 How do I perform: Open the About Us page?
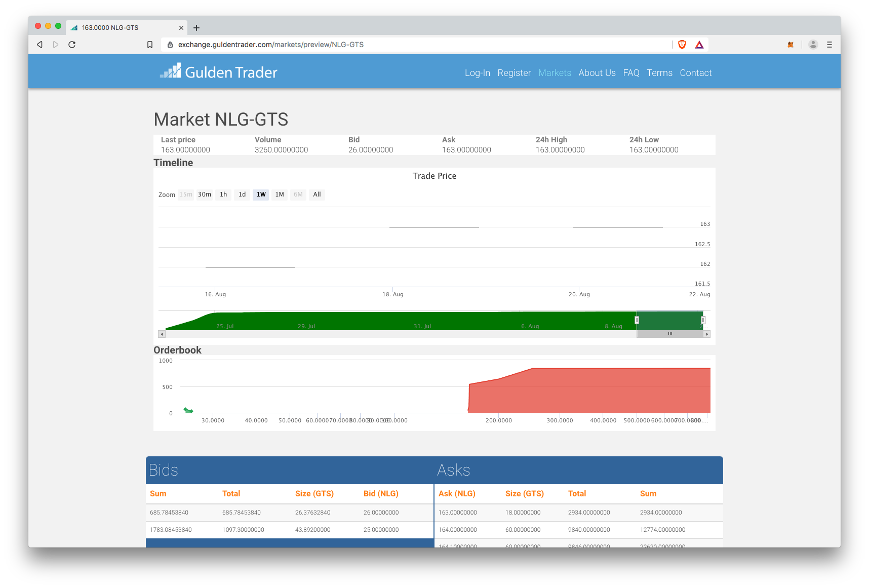597,73
